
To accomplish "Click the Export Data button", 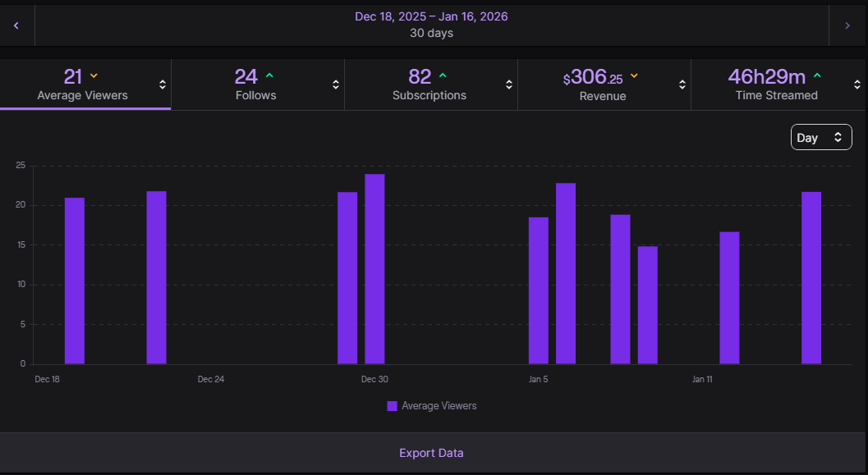I will click(x=431, y=453).
